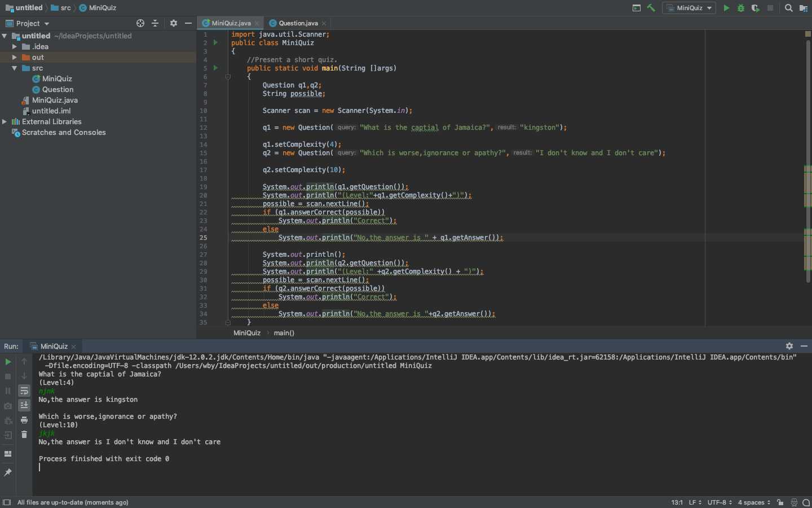Click the up stack trace arrow

point(24,361)
